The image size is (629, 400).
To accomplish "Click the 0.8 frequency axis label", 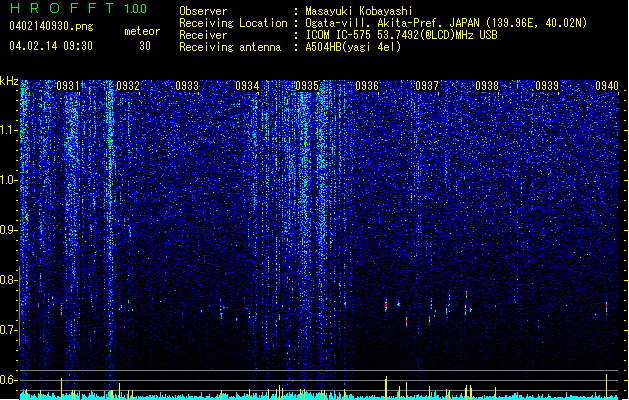I will pos(9,280).
